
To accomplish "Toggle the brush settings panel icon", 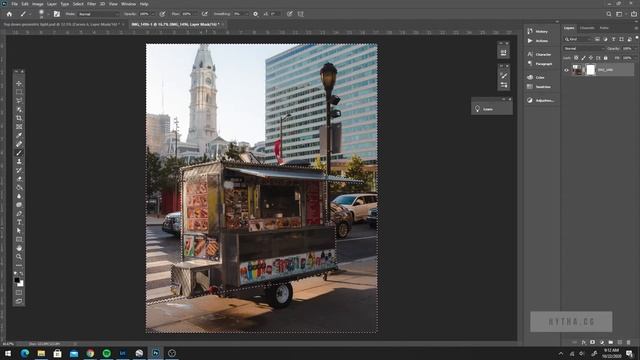I will (x=57, y=14).
